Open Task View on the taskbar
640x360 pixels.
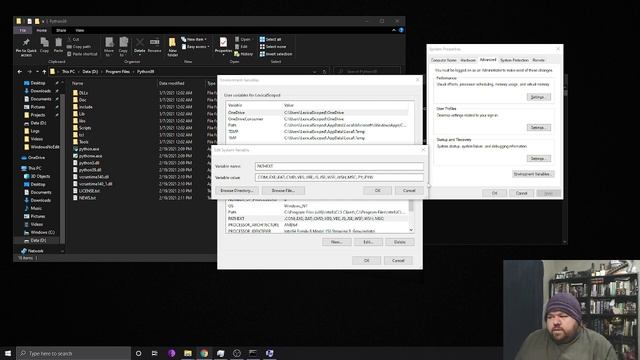click(x=155, y=353)
